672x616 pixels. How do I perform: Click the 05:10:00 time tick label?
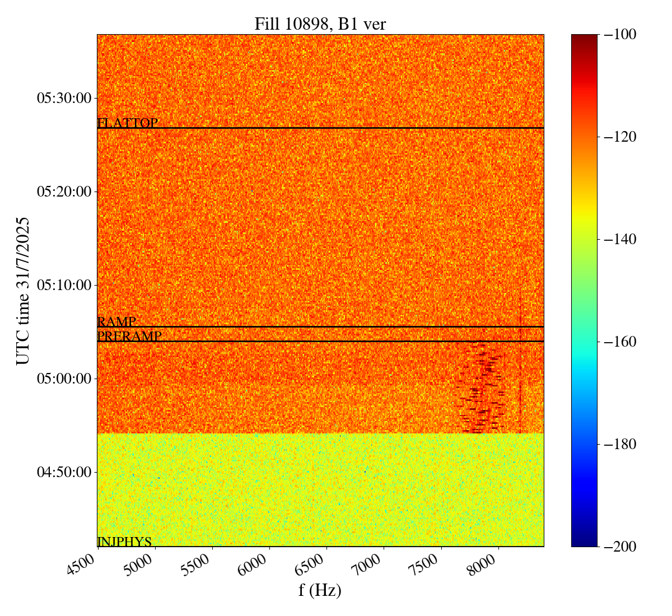click(64, 285)
